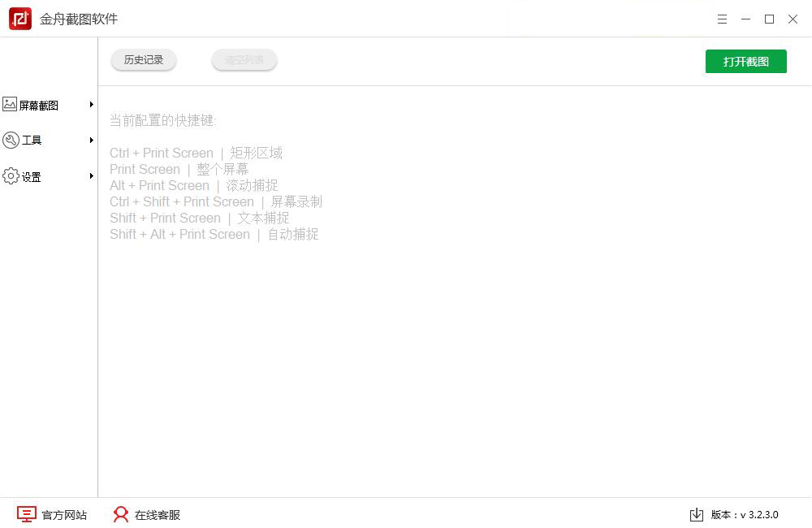Viewport: 812px width, 528px height.
Task: Click the 屏幕截图 picture icon
Action: [9, 104]
